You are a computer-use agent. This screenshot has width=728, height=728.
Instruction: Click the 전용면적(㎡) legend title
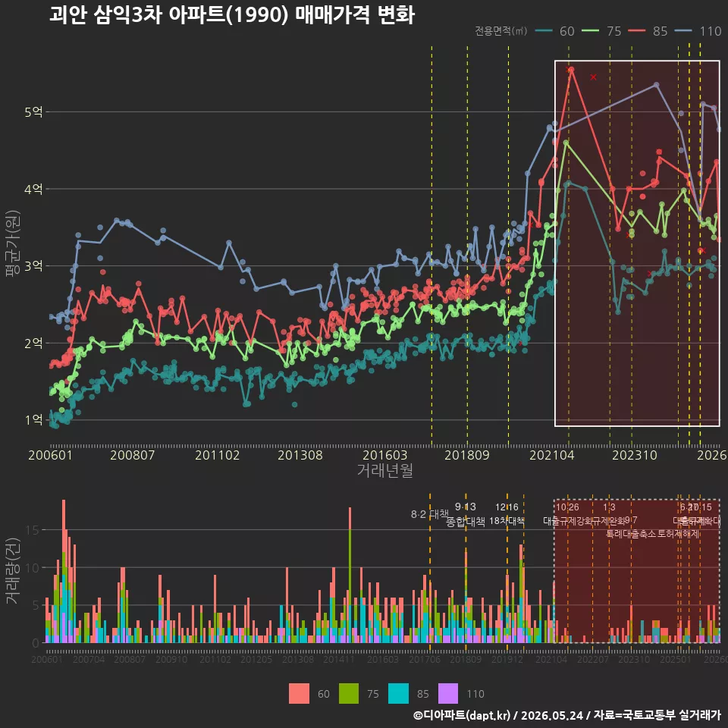501,31
